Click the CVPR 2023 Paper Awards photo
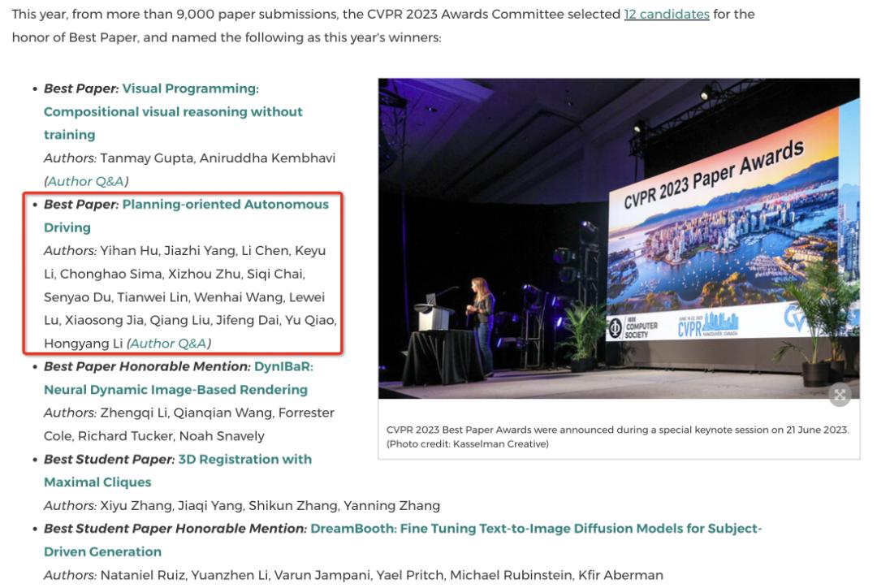Viewport: 877px width, 588px height. pos(619,238)
